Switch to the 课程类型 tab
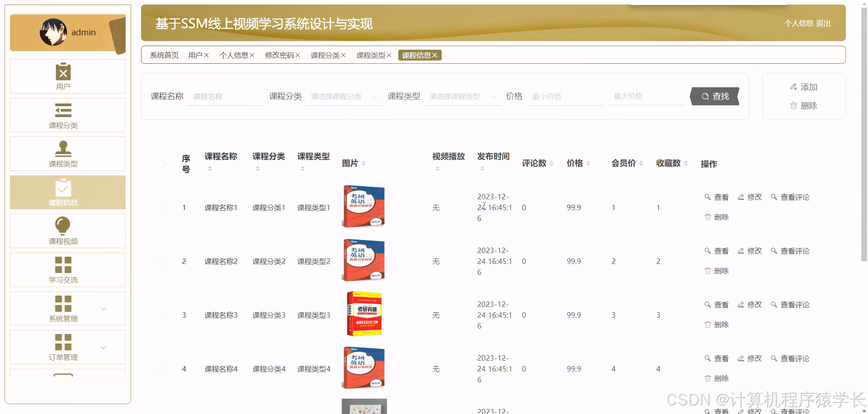Viewport: 868px width, 414px height. tap(371, 55)
